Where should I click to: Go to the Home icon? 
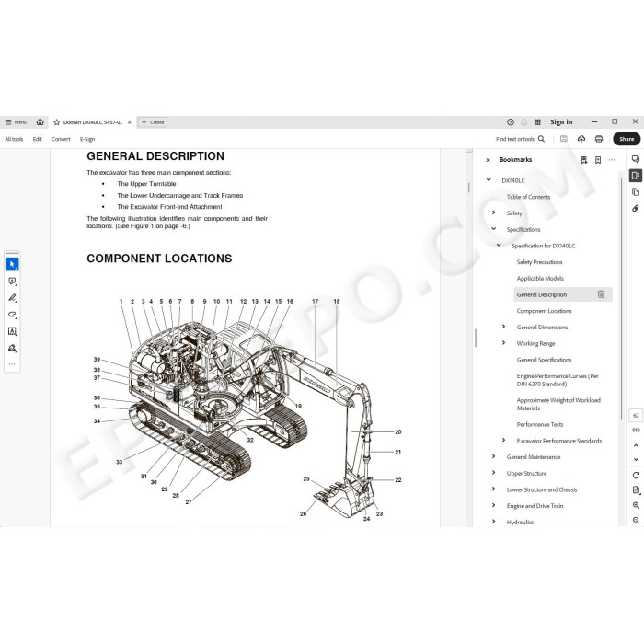pos(40,122)
